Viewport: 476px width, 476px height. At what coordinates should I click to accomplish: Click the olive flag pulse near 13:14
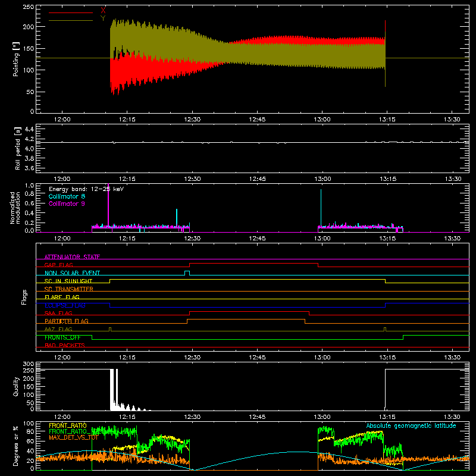tap(385, 329)
